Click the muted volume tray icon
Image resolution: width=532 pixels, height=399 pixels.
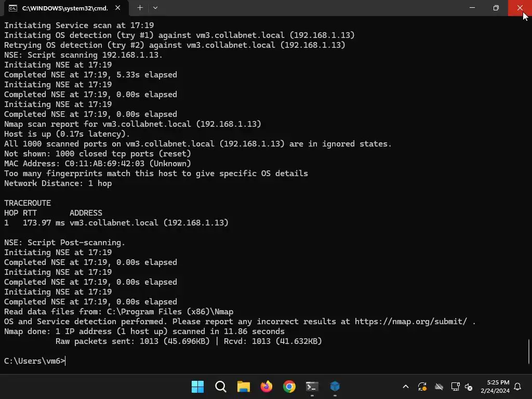coord(469,387)
